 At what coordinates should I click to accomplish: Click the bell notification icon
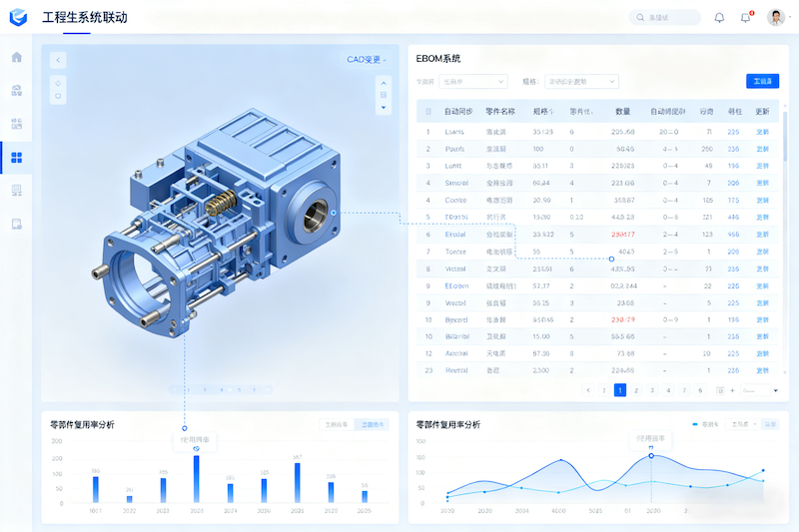[719, 18]
